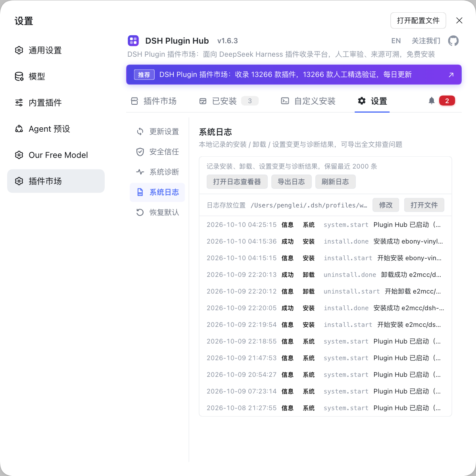The image size is (476, 476).
Task: Select log row 2026-10-10 04:15:15 install.start
Action: click(325, 258)
